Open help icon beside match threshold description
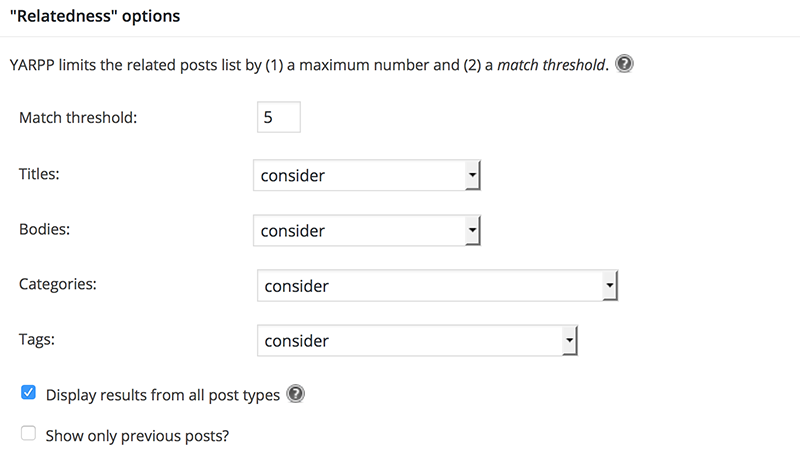 point(624,64)
